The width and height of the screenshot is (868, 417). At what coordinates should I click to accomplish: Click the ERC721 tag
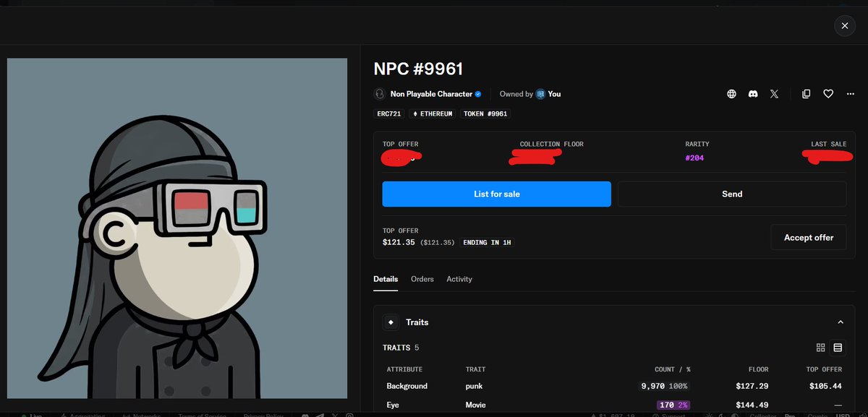(389, 114)
